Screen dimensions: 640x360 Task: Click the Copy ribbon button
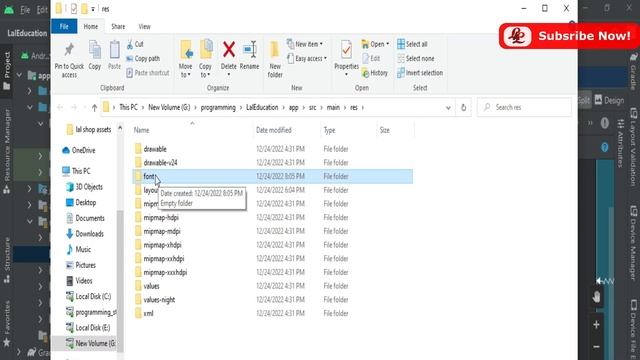95,56
